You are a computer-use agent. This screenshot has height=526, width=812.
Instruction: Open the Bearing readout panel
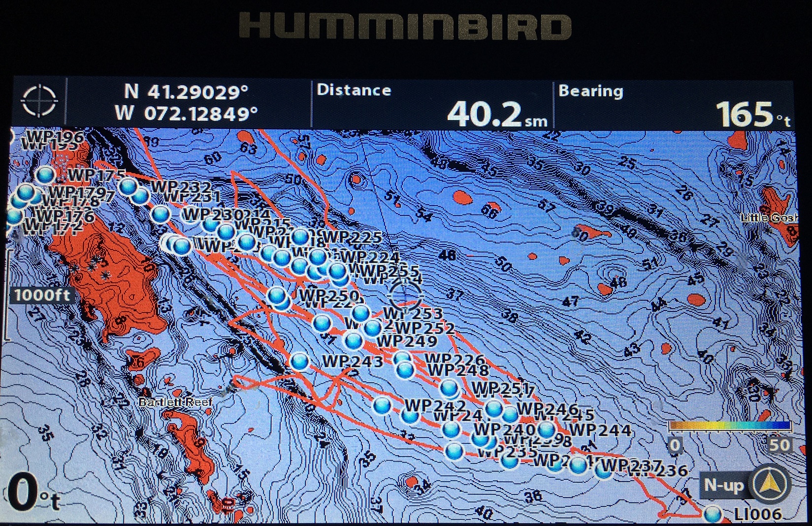tap(673, 104)
